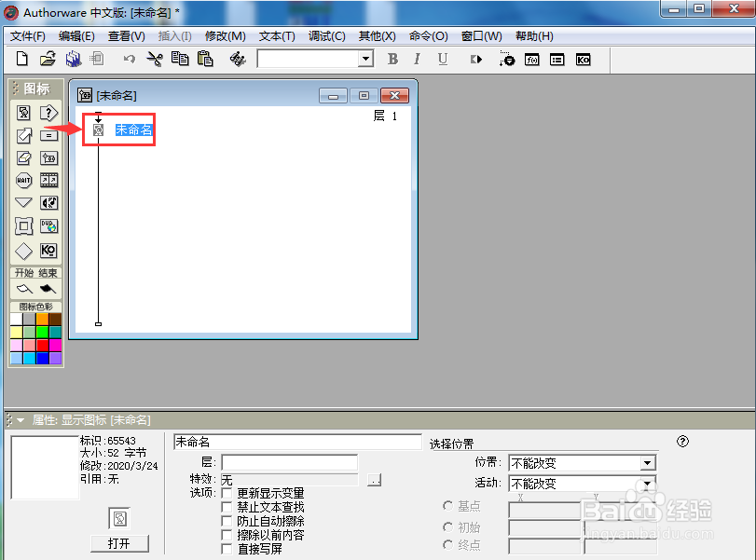Click the New file toolbar icon

tap(21, 59)
